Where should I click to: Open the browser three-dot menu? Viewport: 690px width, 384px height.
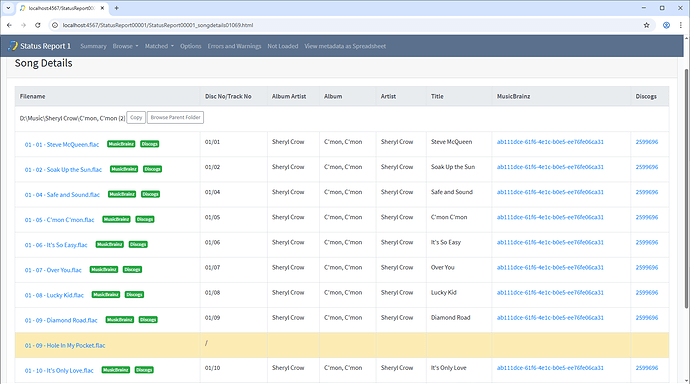(x=681, y=25)
